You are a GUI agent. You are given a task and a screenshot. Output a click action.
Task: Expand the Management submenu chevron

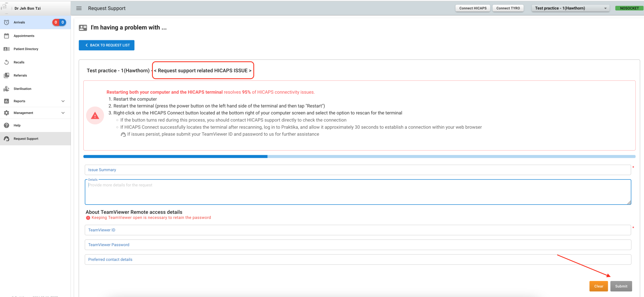click(63, 113)
